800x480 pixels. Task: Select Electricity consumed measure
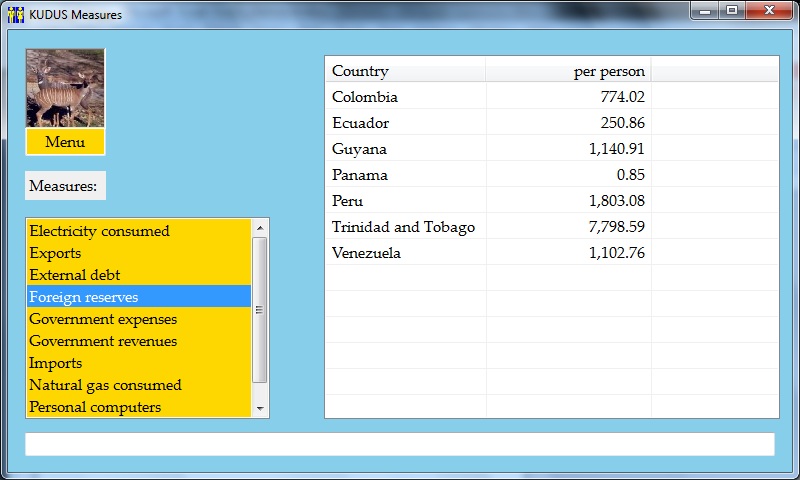pyautogui.click(x=100, y=231)
